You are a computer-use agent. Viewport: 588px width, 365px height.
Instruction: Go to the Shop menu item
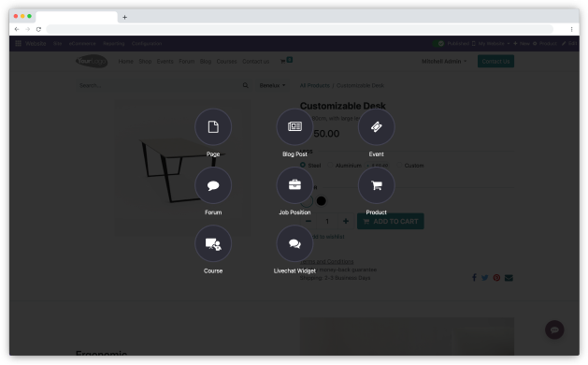(x=145, y=61)
